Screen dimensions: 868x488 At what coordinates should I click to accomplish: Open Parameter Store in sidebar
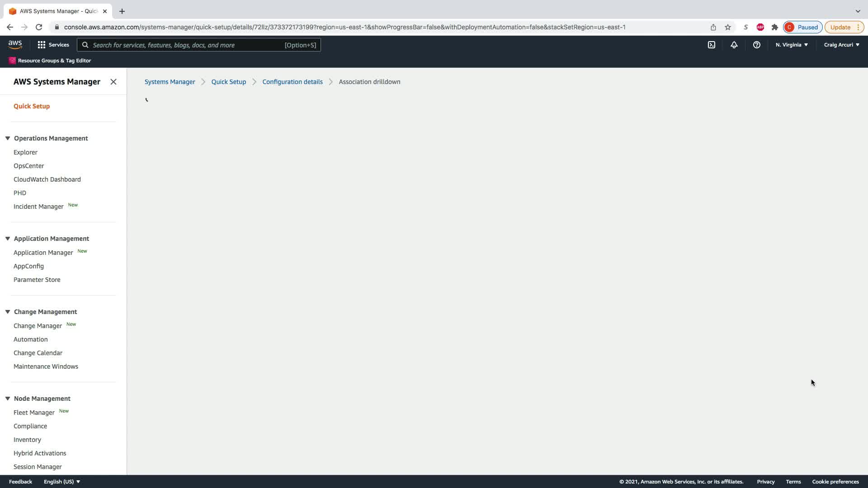click(x=37, y=280)
